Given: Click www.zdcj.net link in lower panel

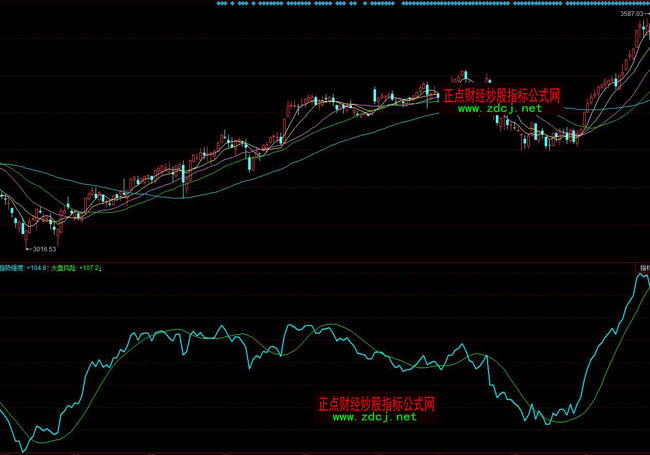Looking at the screenshot, I should [374, 417].
